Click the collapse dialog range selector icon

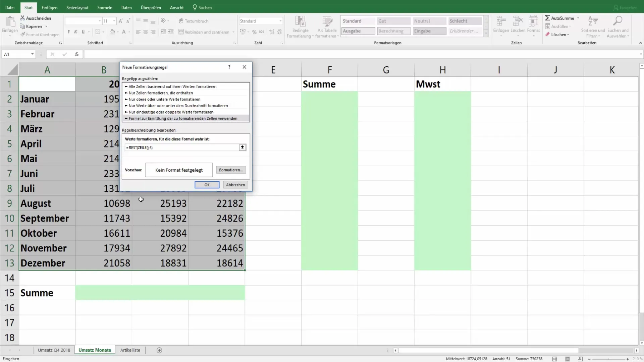pyautogui.click(x=242, y=147)
